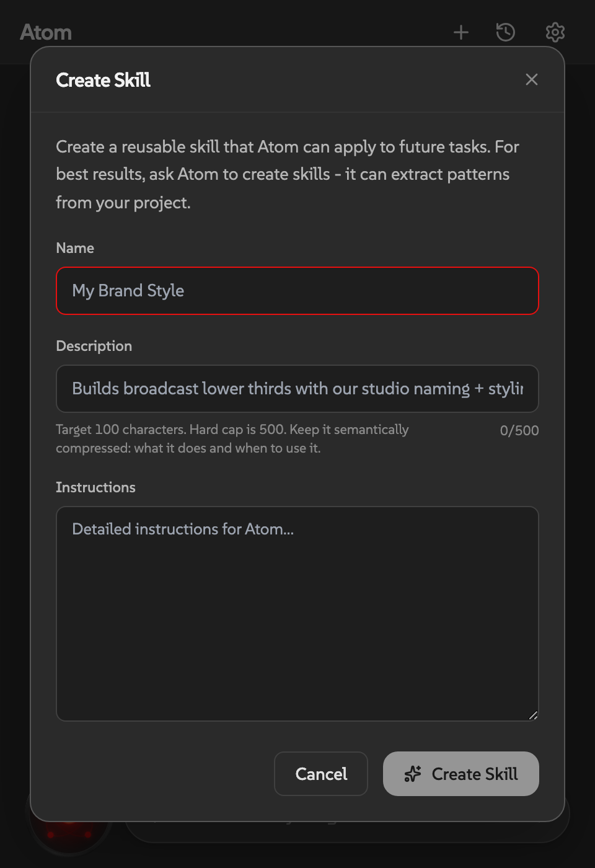Select the Description label

coord(94,346)
